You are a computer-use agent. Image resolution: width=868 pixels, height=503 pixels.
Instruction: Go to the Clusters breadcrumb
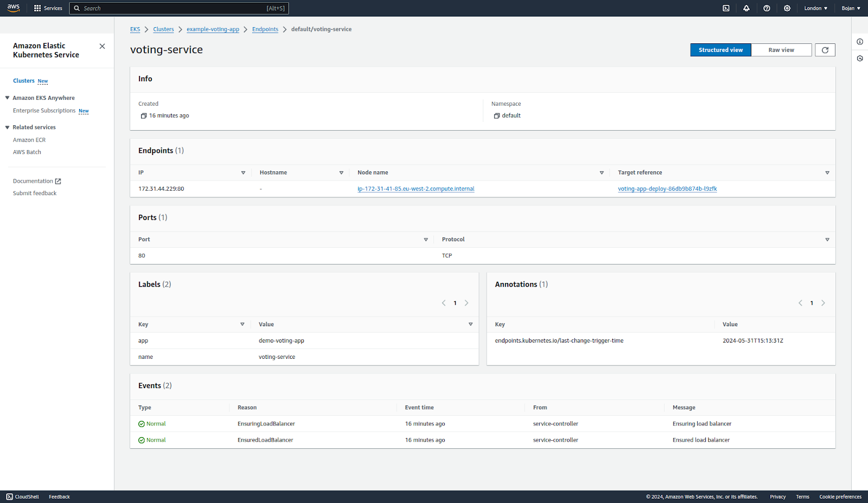tap(163, 29)
